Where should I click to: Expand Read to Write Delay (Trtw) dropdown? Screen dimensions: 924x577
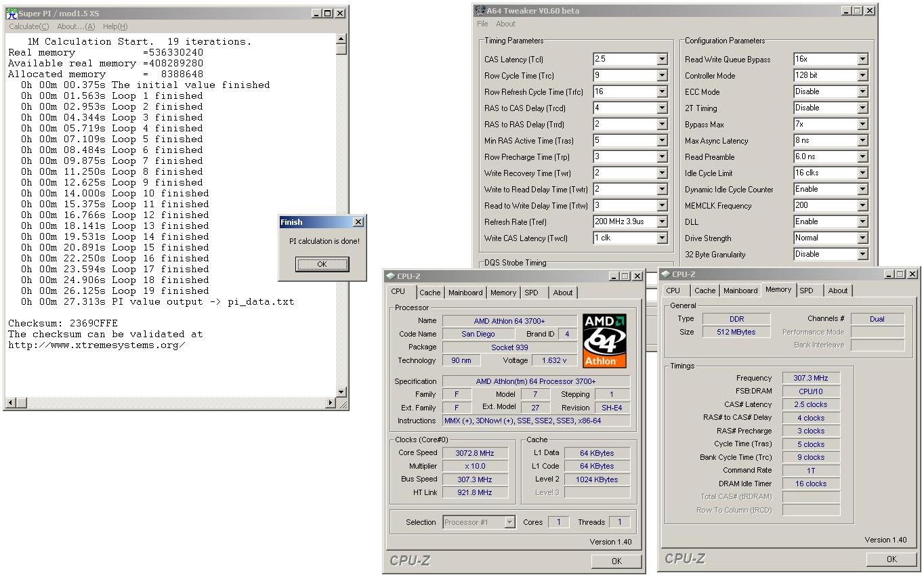pyautogui.click(x=662, y=206)
